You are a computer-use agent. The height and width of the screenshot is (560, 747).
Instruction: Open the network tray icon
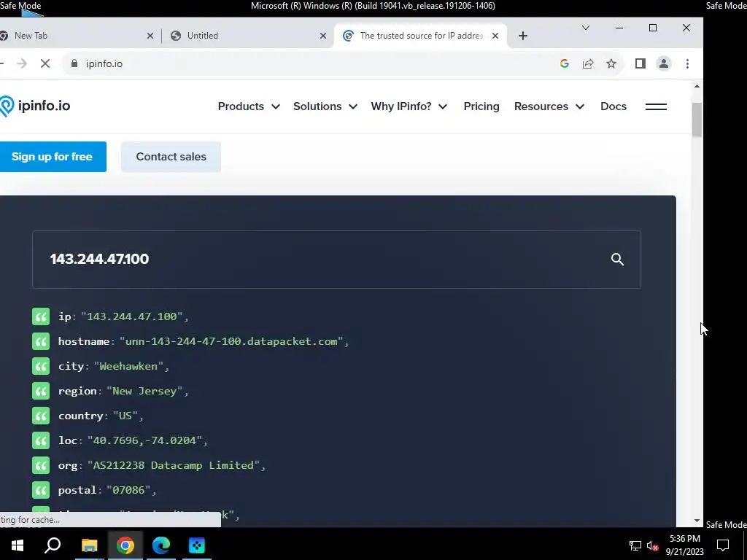[x=635, y=545]
